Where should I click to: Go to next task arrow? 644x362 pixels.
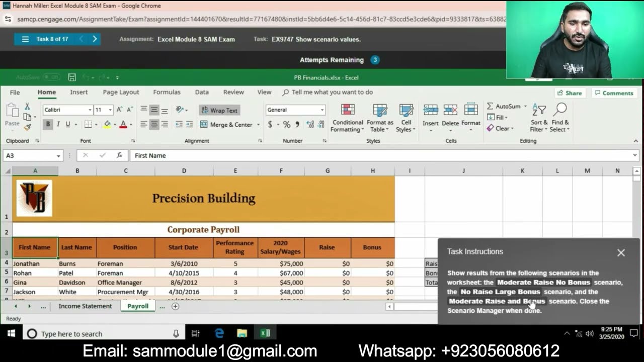click(95, 39)
